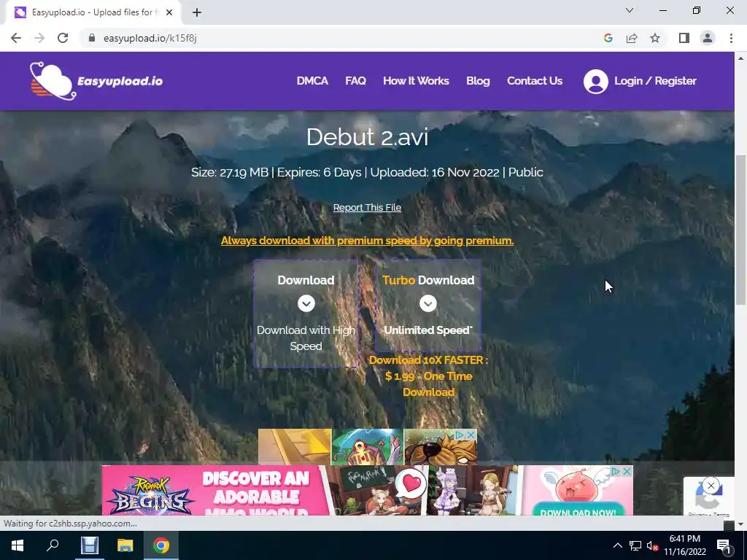Screen dimensions: 747x560
Task: Open a new tab with plus icon
Action: click(197, 12)
